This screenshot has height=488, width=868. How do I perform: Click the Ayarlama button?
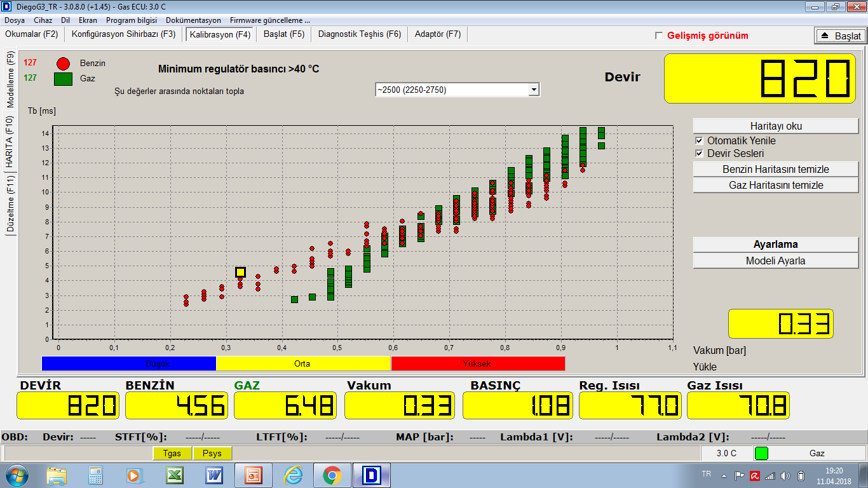coord(776,245)
